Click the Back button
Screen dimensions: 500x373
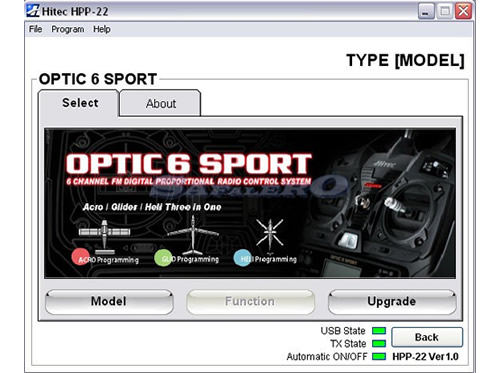point(427,337)
